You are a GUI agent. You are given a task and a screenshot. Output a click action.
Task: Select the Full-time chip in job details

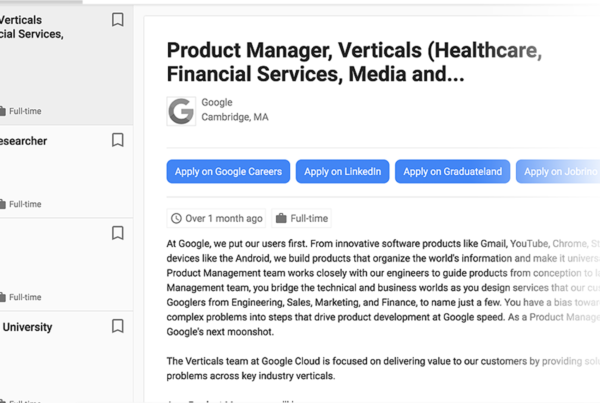[x=302, y=218]
